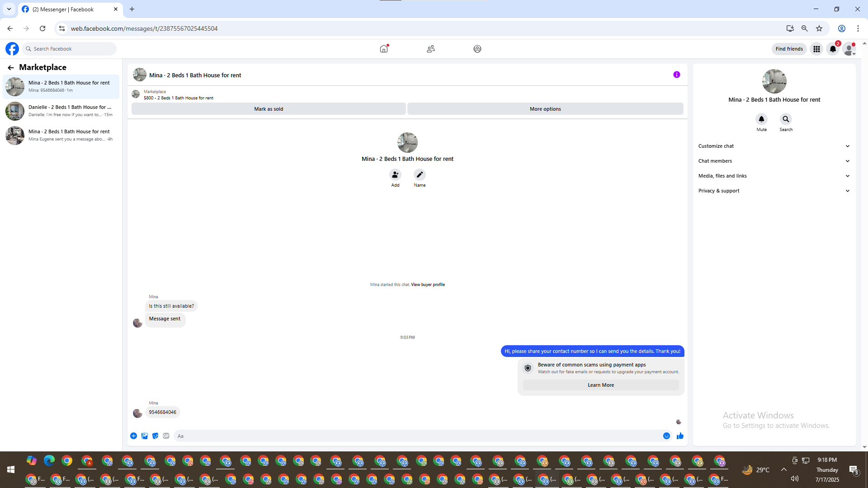
Task: Click More options button
Action: point(545,109)
